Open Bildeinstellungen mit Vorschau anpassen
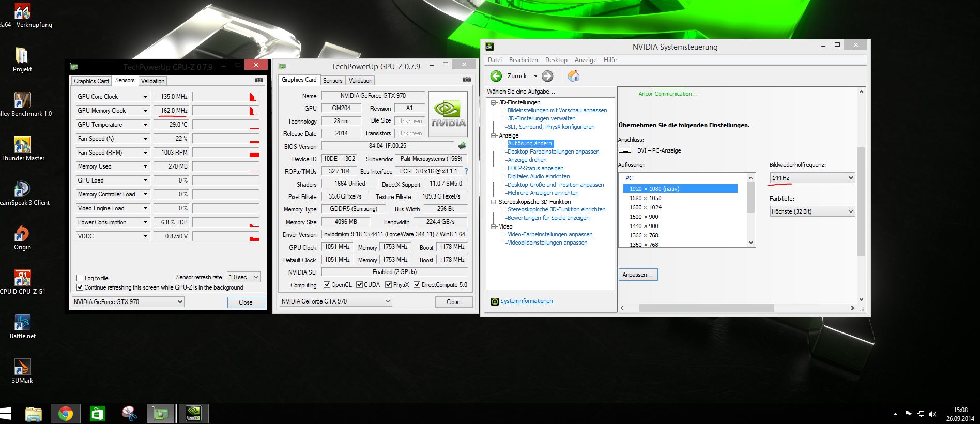The image size is (980, 424). point(557,110)
